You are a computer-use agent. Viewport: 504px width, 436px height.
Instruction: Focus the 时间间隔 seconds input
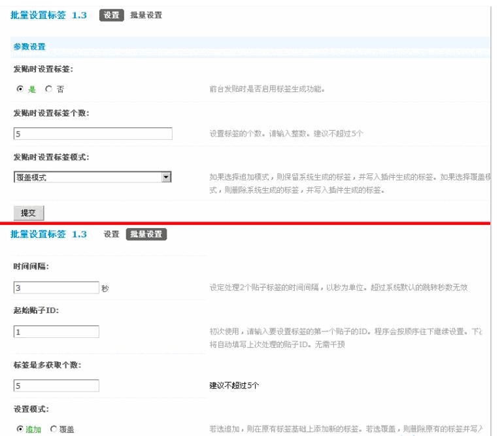pos(56,287)
